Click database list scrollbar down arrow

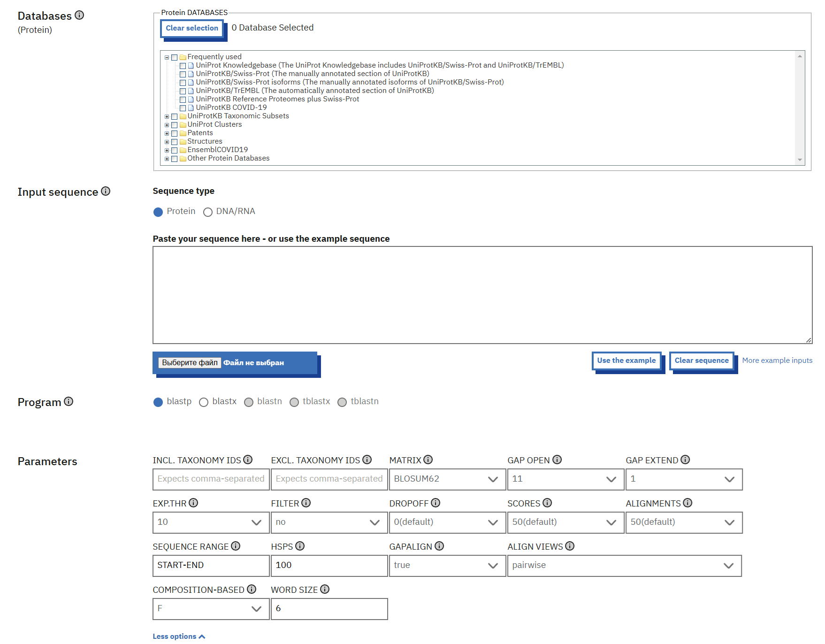(800, 160)
